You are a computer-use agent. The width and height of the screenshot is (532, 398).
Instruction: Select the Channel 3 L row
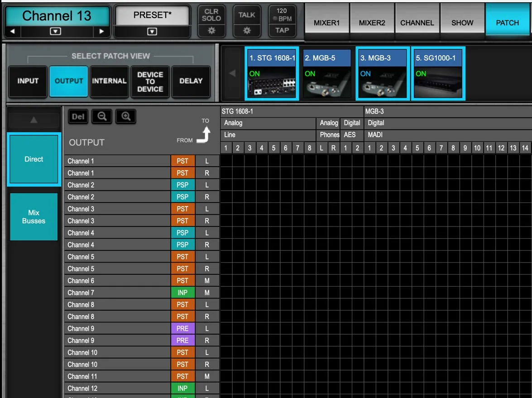coord(142,209)
